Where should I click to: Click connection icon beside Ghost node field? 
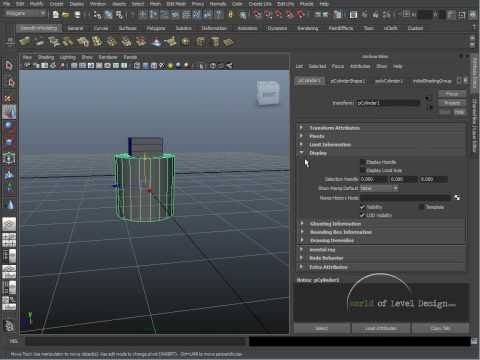[457, 198]
